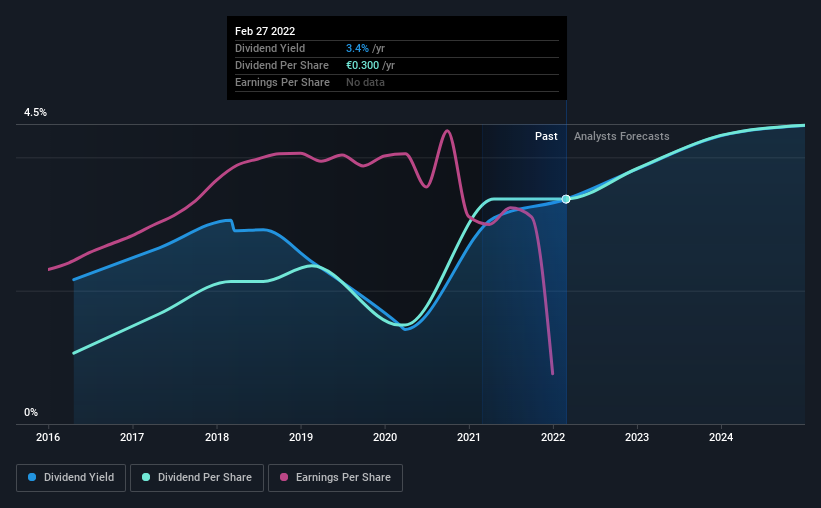Click the 2023 x-axis label

[637, 437]
